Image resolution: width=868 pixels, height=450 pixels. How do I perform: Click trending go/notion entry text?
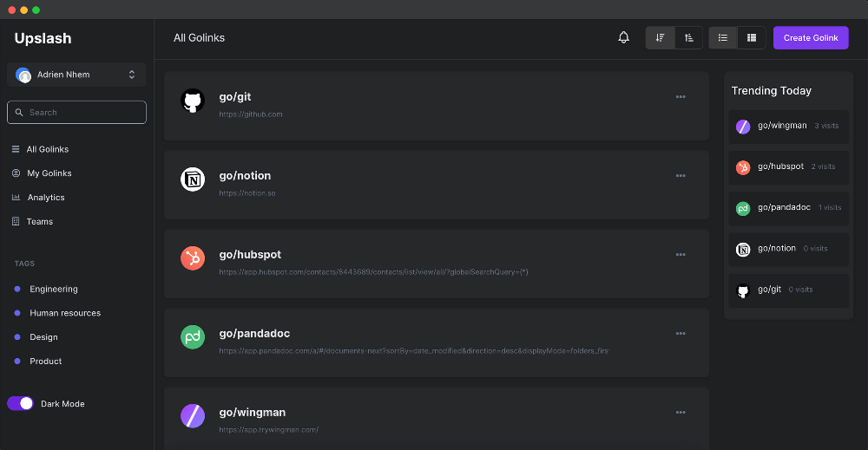tap(777, 248)
